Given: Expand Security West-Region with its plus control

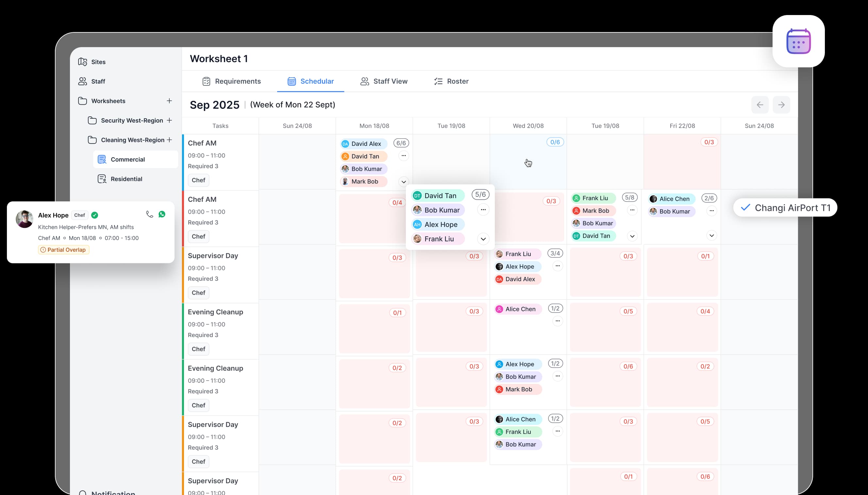Looking at the screenshot, I should [170, 120].
